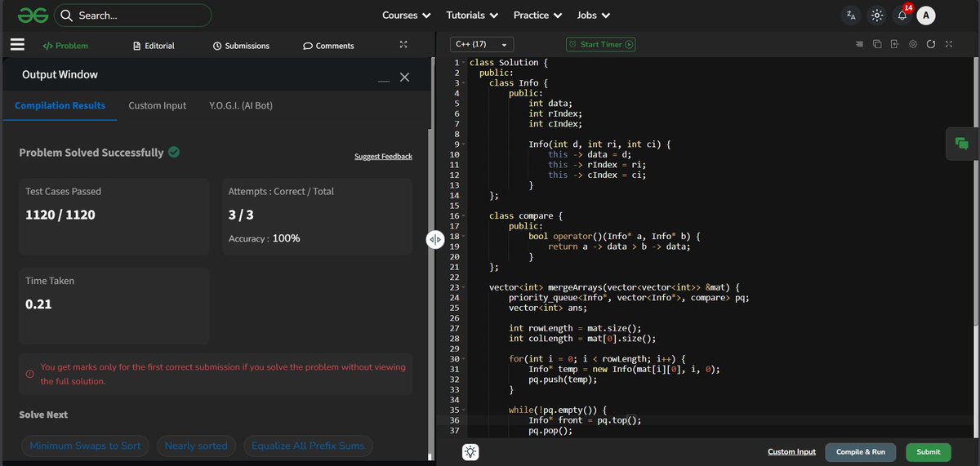Image resolution: width=980 pixels, height=466 pixels.
Task: Toggle light theme with the sun icon
Action: tap(876, 16)
